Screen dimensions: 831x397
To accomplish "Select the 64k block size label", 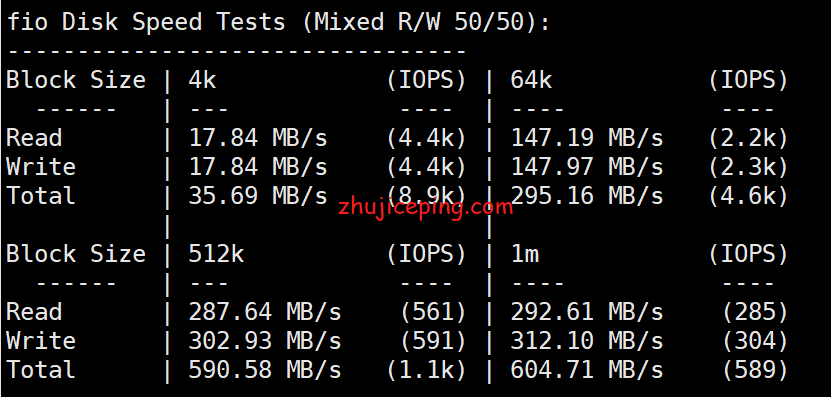I will point(531,80).
